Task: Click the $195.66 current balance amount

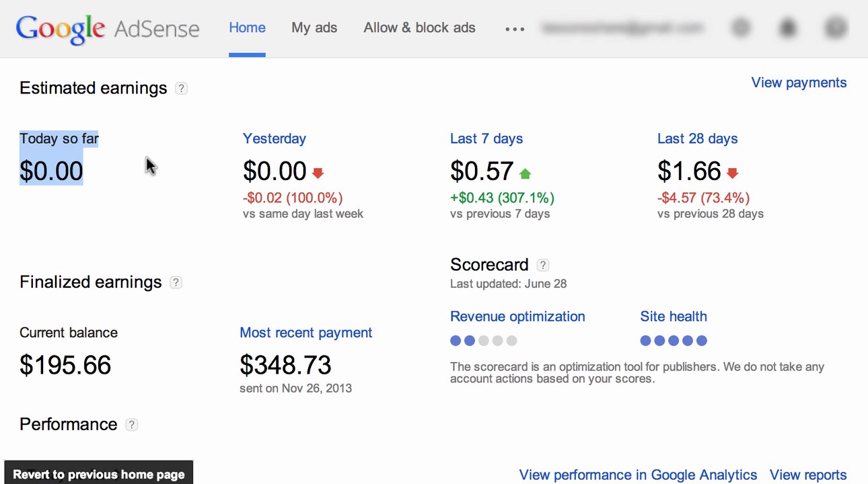Action: point(65,365)
